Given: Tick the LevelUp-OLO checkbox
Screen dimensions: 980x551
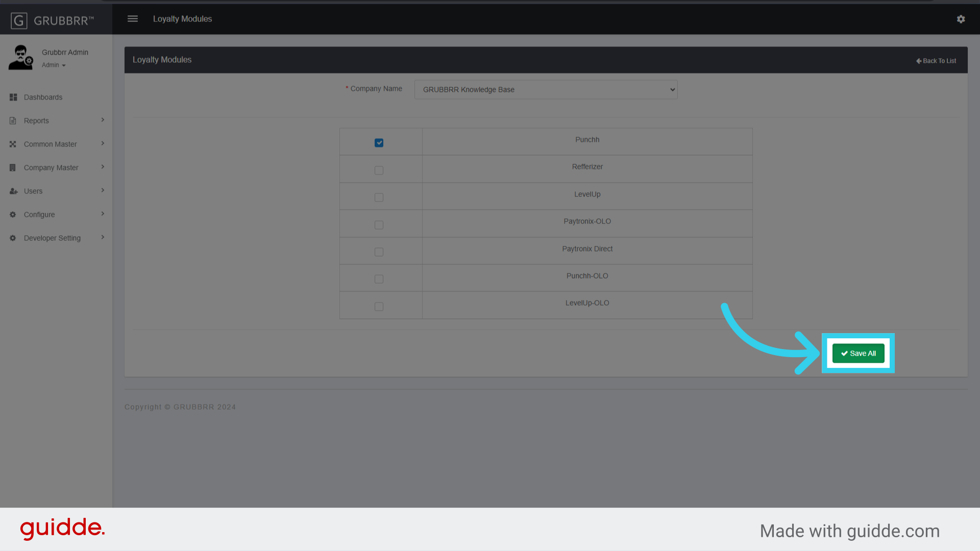Looking at the screenshot, I should (379, 307).
